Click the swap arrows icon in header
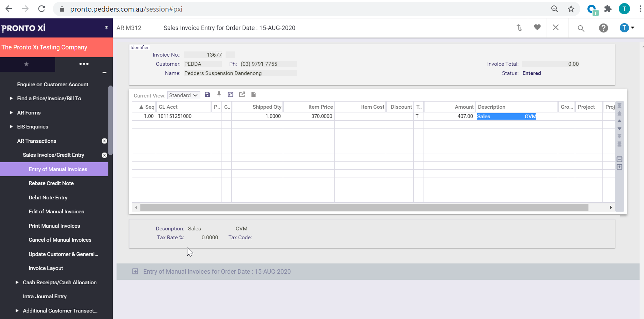 (x=519, y=28)
